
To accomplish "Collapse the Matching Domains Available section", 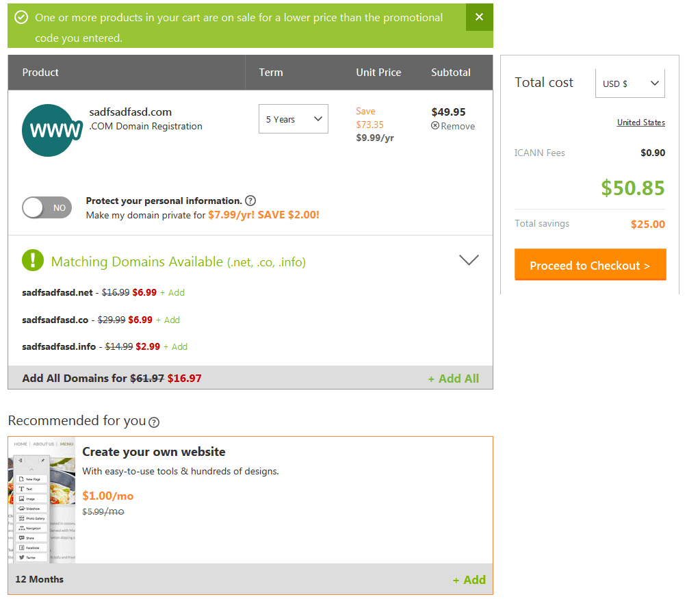I will [x=469, y=259].
